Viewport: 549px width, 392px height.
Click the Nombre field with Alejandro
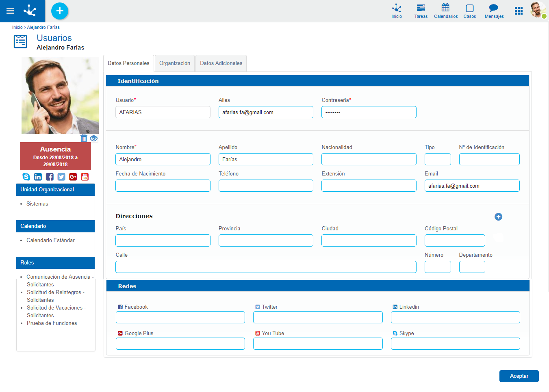pos(163,159)
